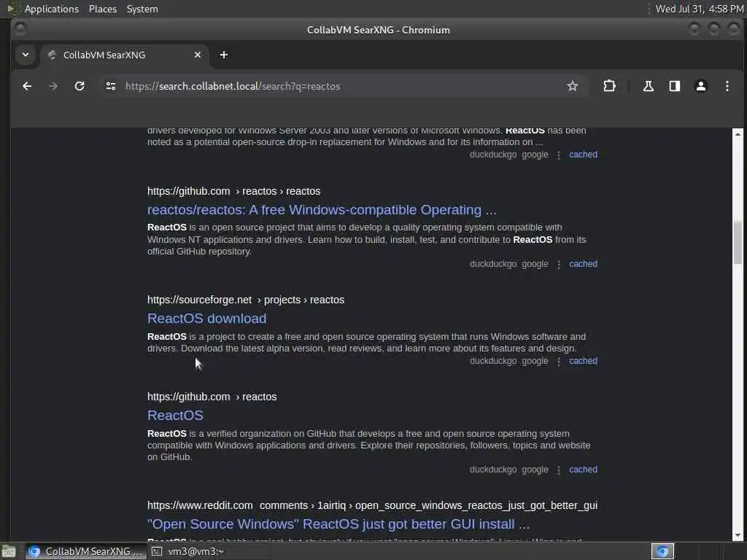The width and height of the screenshot is (747, 560).
Task: View site information icon in address bar
Action: [111, 86]
